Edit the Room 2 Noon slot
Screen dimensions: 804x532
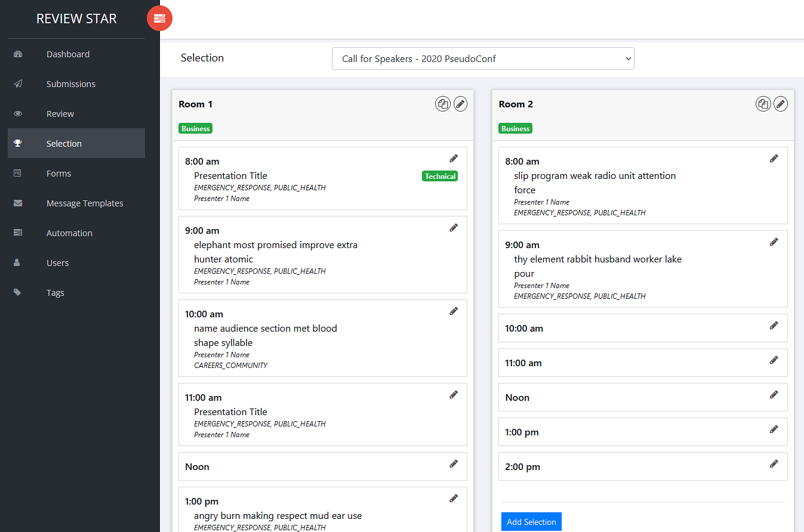[774, 395]
